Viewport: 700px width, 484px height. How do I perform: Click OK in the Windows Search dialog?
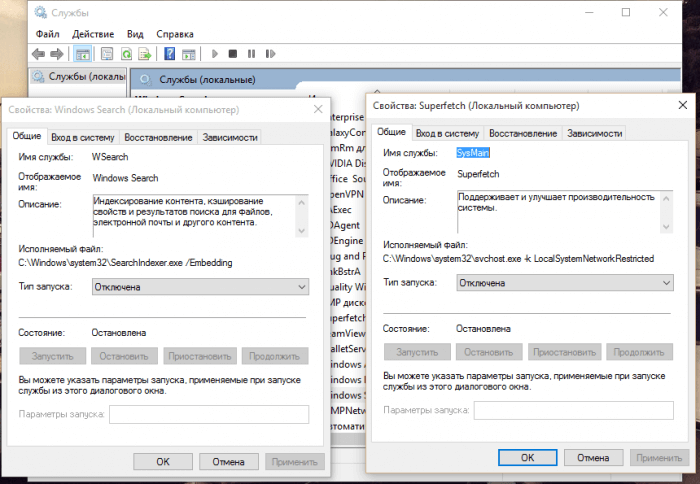162,462
